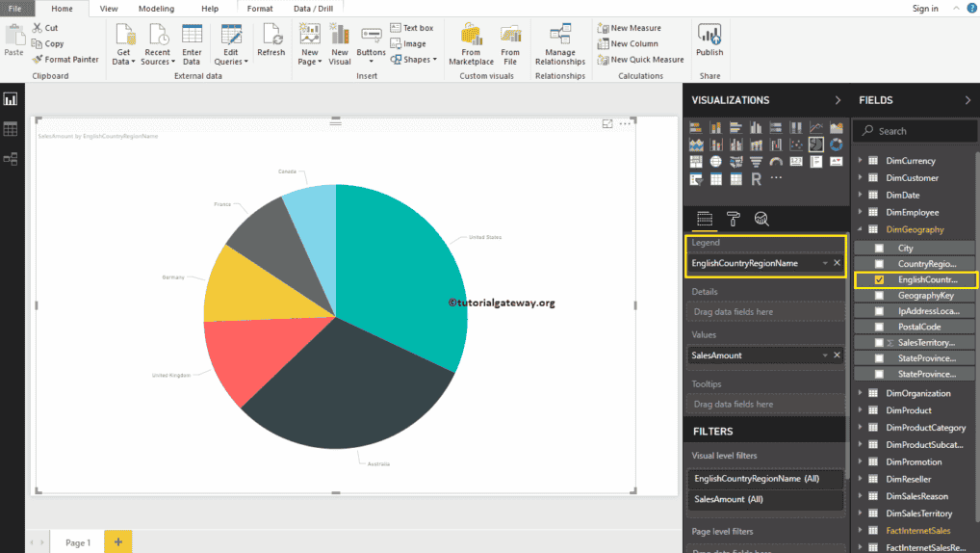
Task: Open the File menu
Action: (15, 8)
